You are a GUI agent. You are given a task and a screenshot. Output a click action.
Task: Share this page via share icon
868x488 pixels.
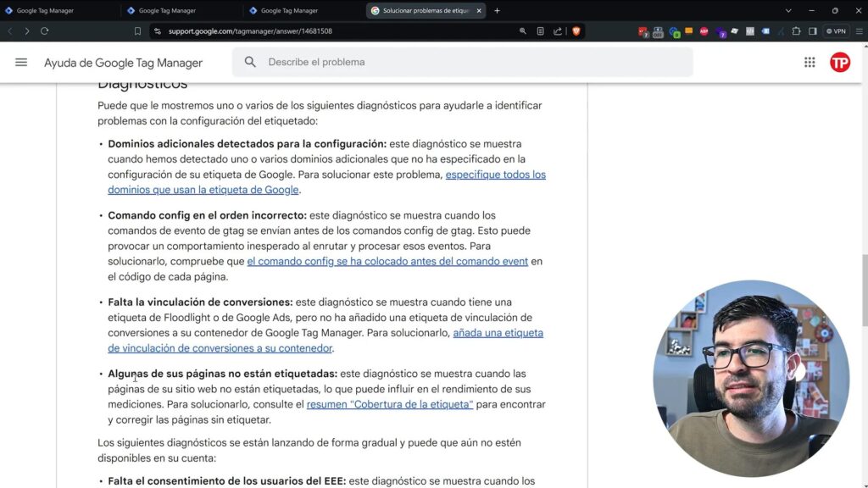coord(558,31)
